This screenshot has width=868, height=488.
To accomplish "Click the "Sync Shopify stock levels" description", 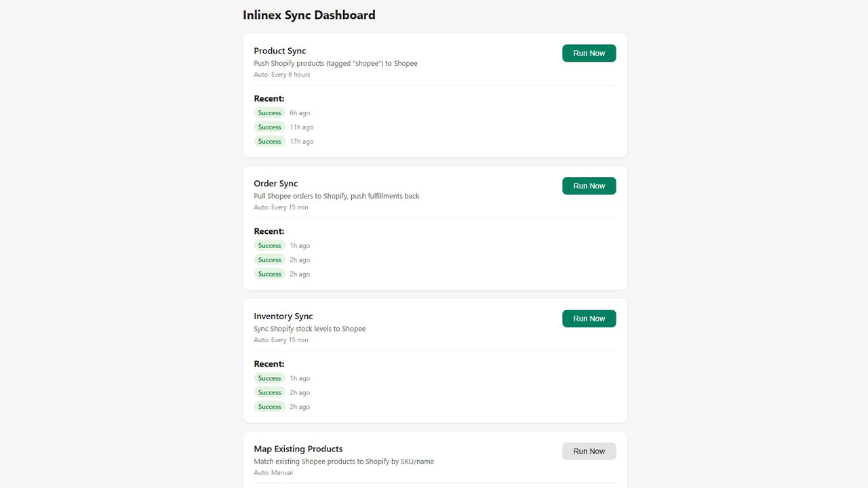I will pos(309,329).
